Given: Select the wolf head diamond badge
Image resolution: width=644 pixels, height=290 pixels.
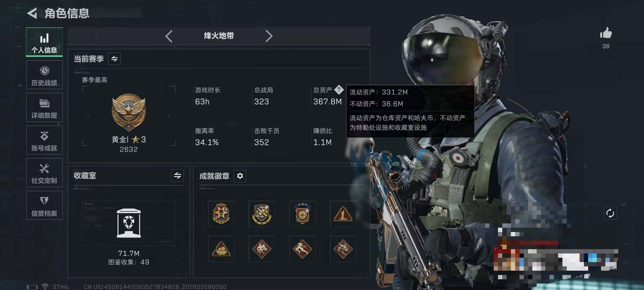Looking at the screenshot, I should [x=262, y=249].
